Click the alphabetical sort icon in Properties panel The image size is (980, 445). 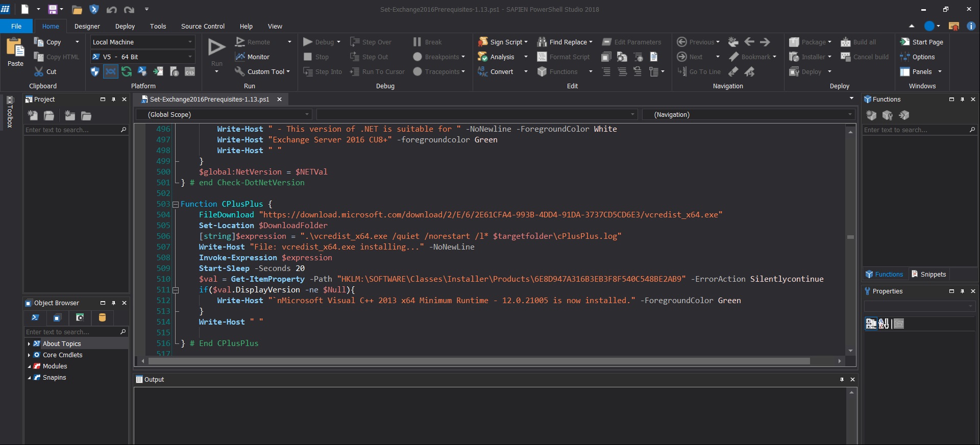pyautogui.click(x=884, y=324)
